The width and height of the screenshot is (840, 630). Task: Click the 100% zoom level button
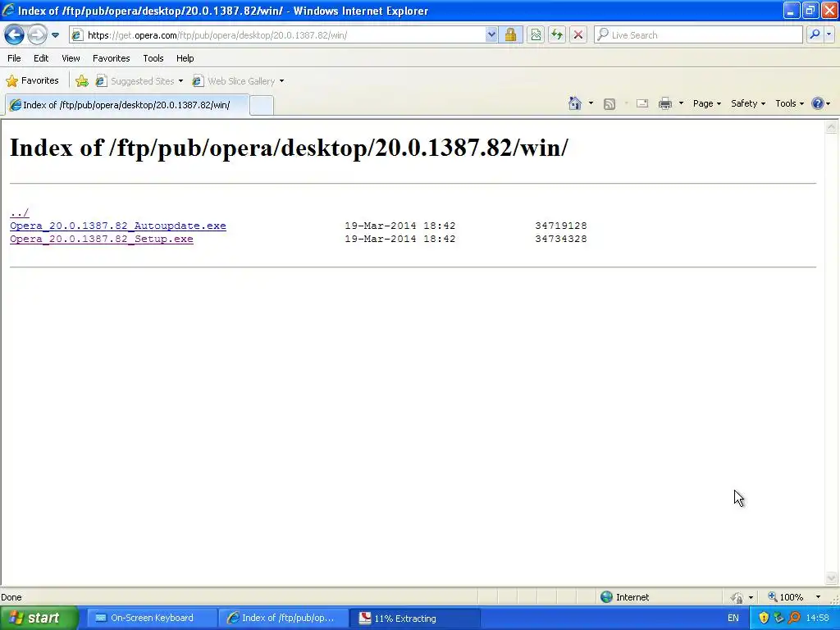785,597
